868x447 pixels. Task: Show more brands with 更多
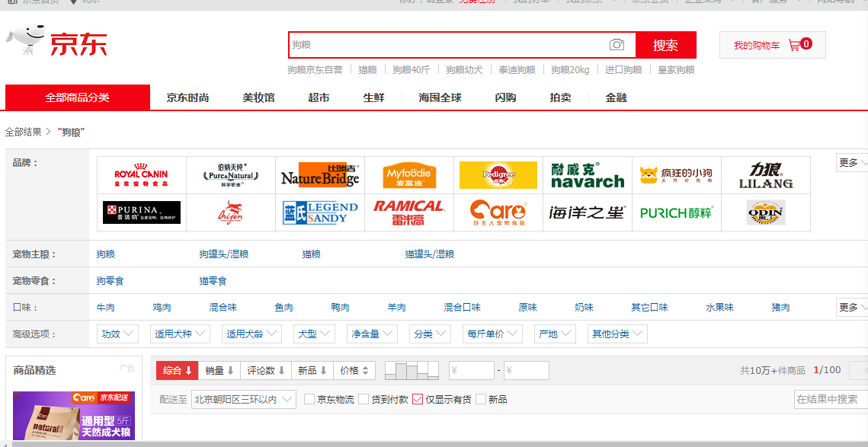[x=852, y=163]
